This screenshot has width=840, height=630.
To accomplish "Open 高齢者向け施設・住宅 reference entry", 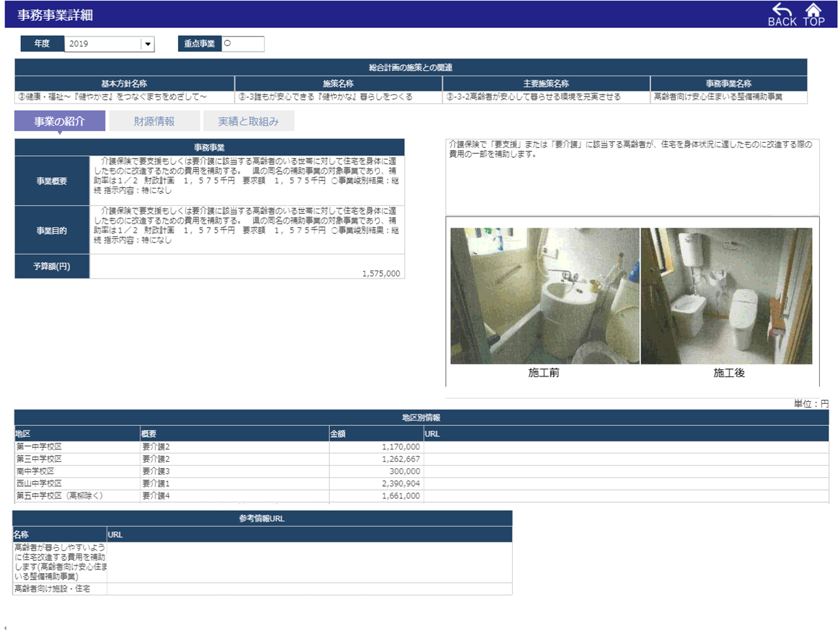I will [x=52, y=589].
